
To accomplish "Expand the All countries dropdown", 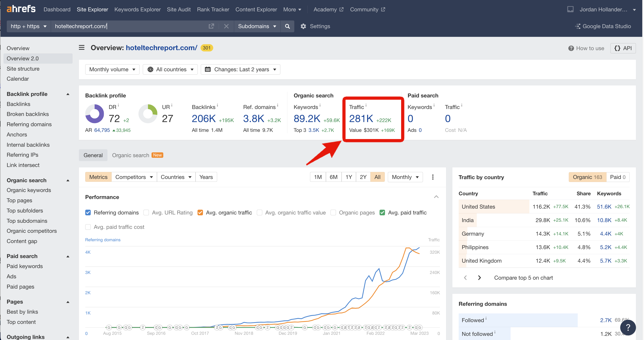I will [170, 69].
